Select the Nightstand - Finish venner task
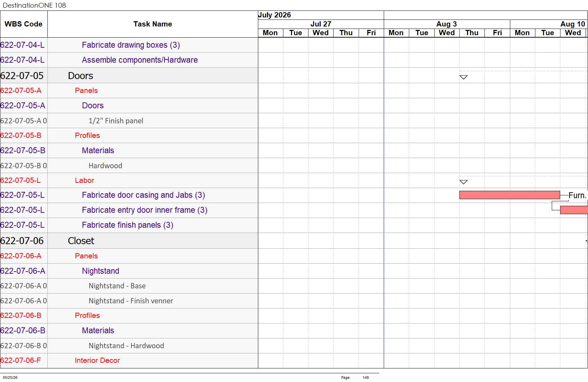The image size is (588, 382). click(131, 301)
